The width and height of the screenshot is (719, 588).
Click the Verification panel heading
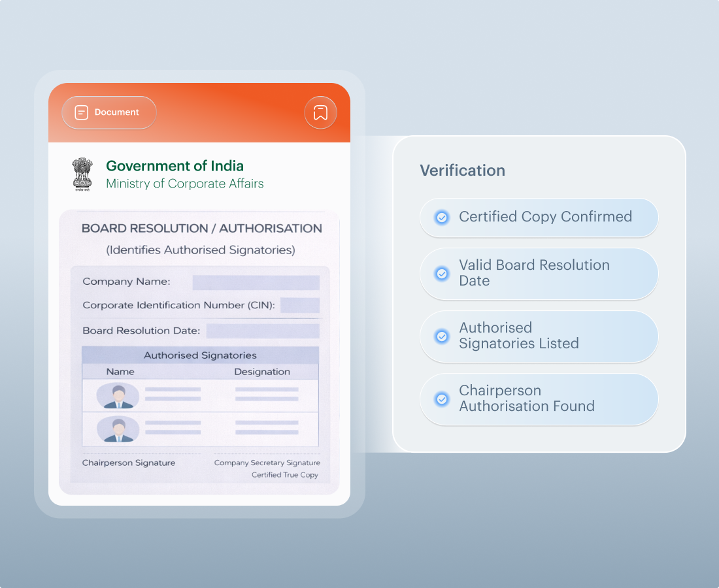tap(462, 171)
